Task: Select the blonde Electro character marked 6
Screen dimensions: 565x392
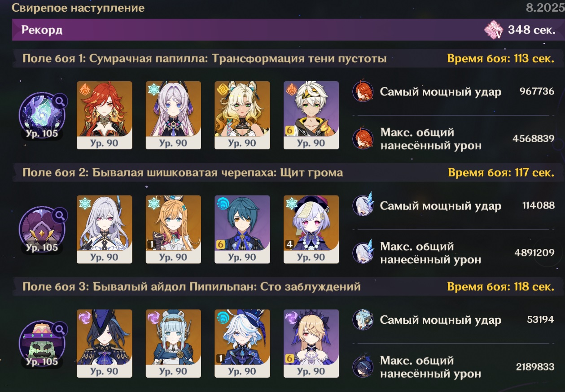Action: click(x=311, y=343)
